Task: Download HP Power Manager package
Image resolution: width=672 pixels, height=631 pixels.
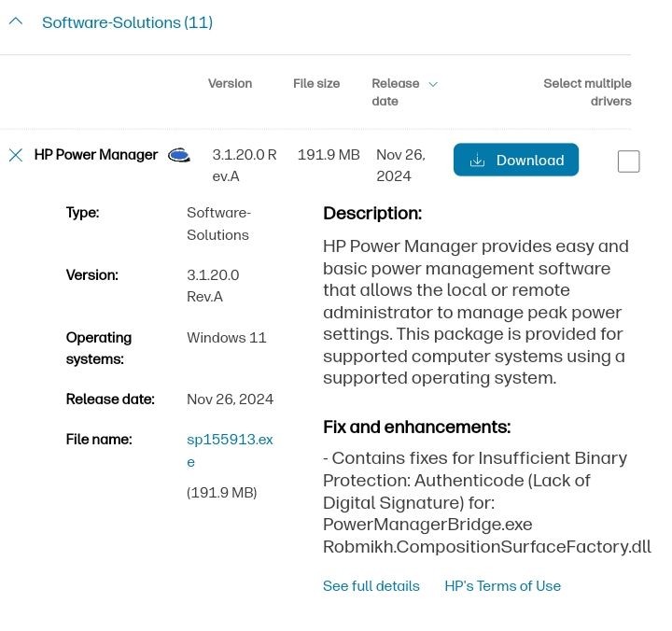Action: tap(516, 160)
